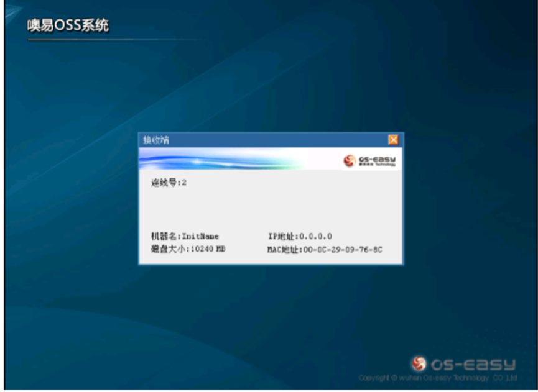Click the InitName machine name value

click(200, 237)
